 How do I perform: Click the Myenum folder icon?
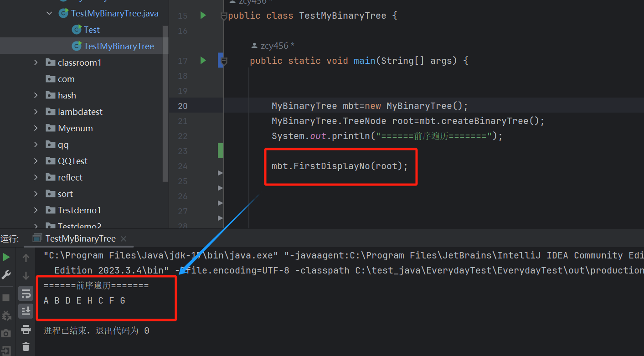[x=51, y=128]
